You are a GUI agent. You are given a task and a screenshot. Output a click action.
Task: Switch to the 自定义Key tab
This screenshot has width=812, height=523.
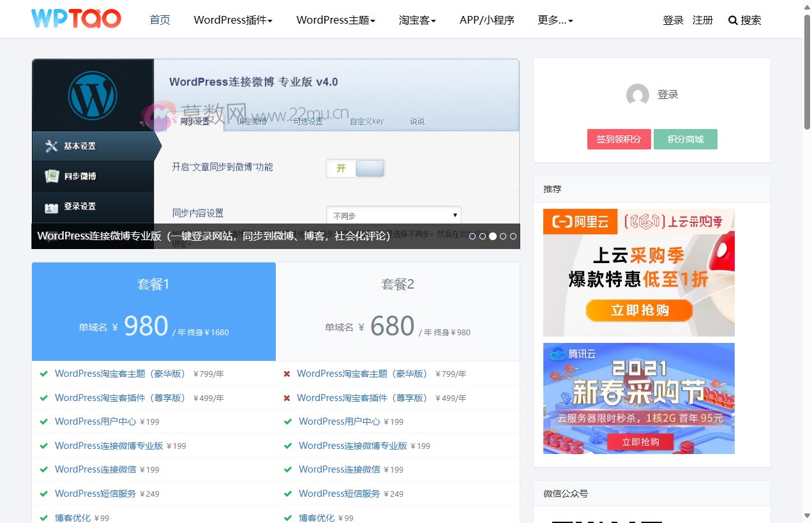point(366,121)
